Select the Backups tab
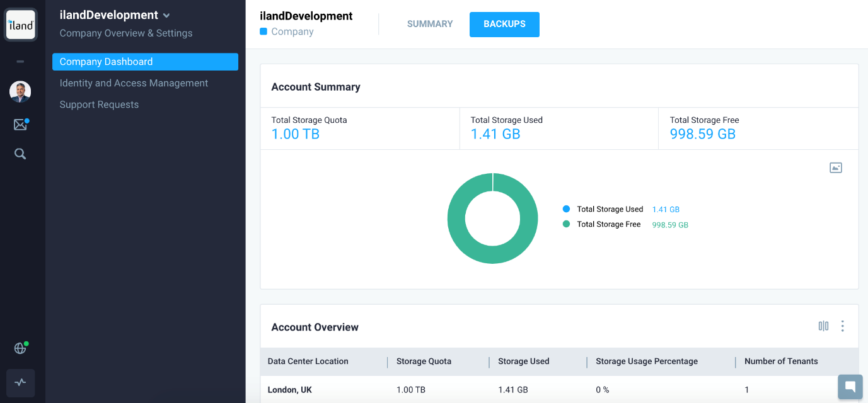Screen dimensions: 868x403 click(x=504, y=24)
